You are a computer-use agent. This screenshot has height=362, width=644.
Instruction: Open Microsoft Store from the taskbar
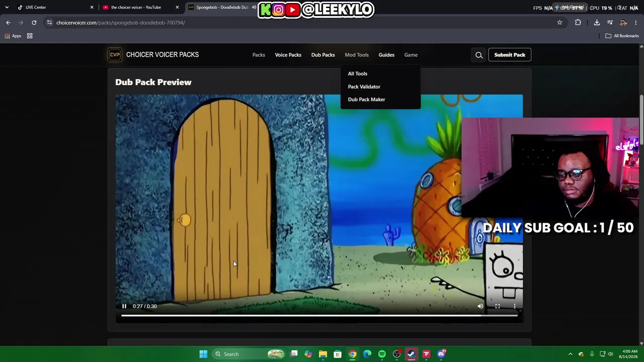click(x=338, y=354)
